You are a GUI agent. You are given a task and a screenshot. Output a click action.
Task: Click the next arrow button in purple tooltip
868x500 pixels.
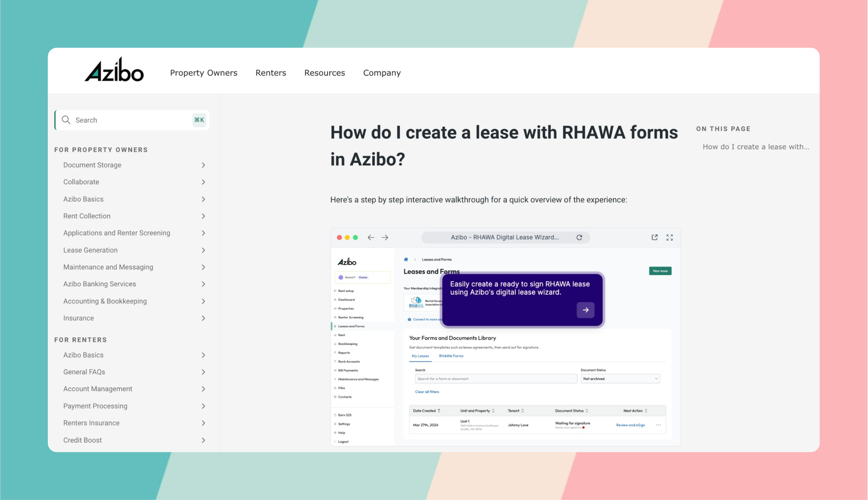click(x=585, y=310)
